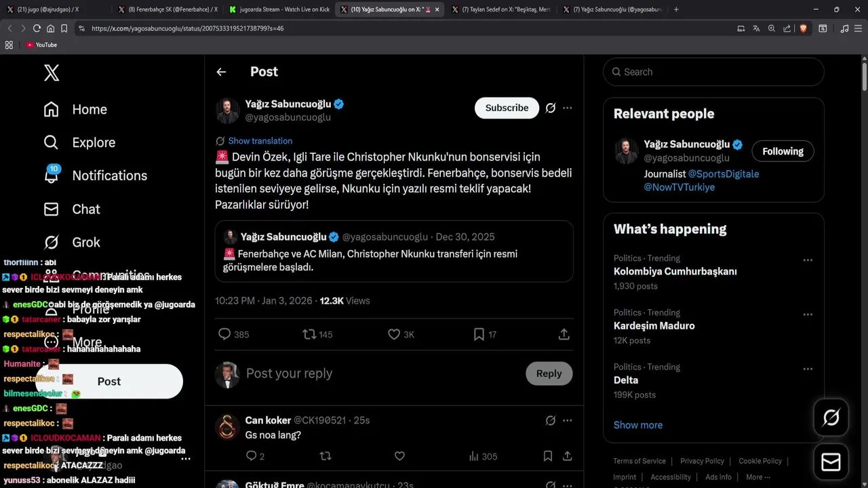The image size is (868, 488).
Task: Open Delta trend
Action: [x=626, y=380]
